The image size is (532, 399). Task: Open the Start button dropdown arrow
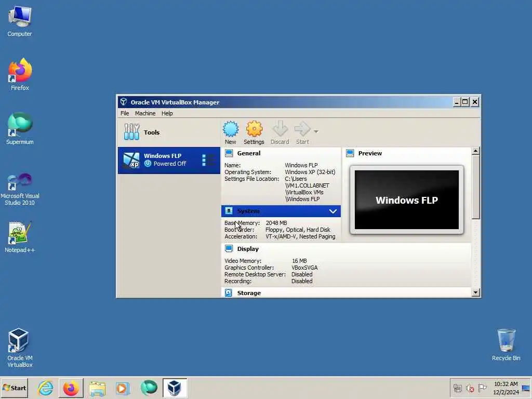click(x=316, y=131)
